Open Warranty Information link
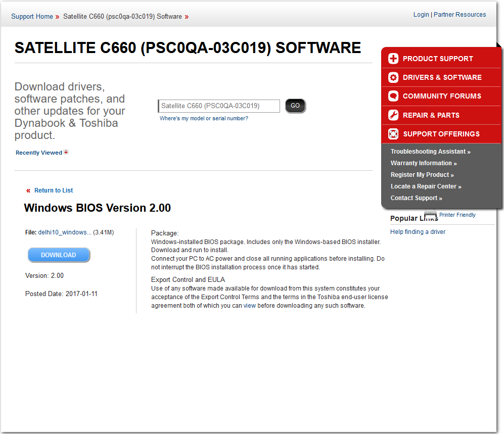Screen dimensions: 504x434 [x=424, y=163]
